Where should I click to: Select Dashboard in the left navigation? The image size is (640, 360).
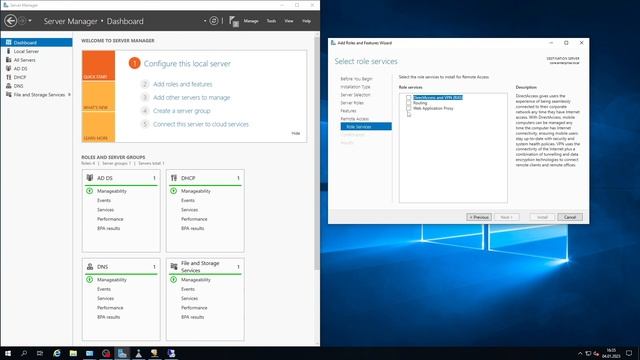[x=37, y=42]
